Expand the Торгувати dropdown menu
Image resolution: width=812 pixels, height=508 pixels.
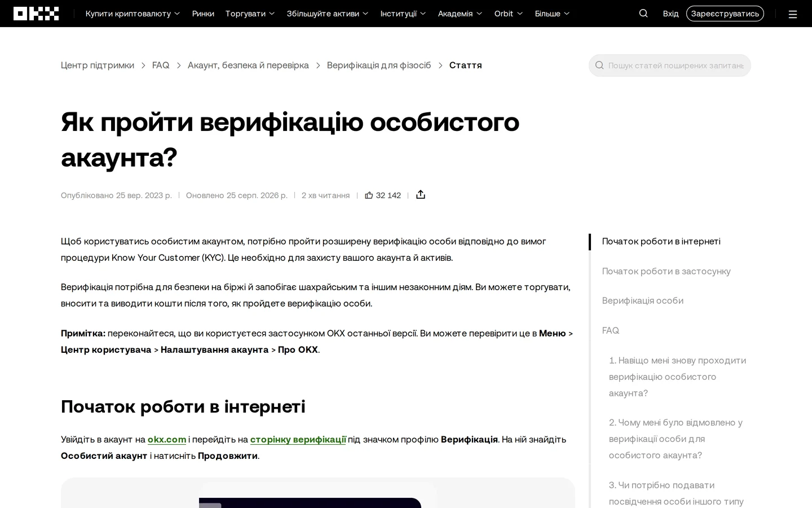250,14
